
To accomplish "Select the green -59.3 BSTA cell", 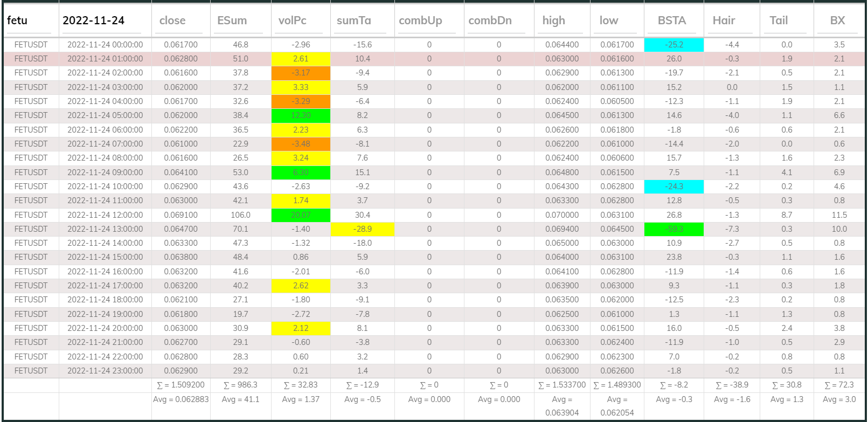I will [674, 229].
